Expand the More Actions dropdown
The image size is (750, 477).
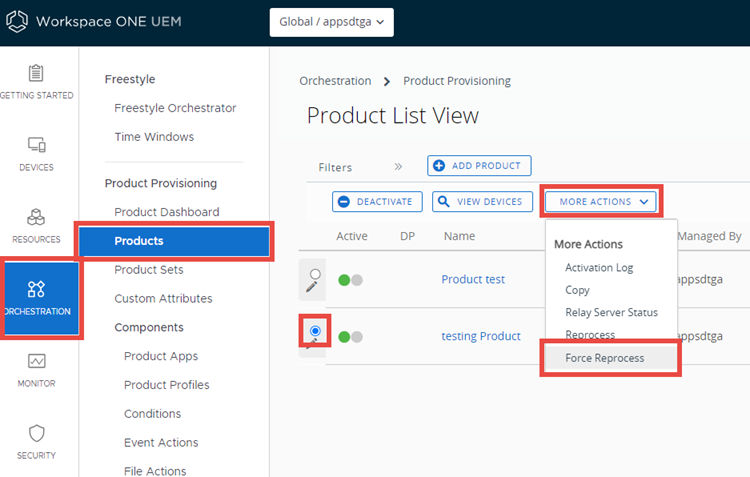(x=601, y=202)
